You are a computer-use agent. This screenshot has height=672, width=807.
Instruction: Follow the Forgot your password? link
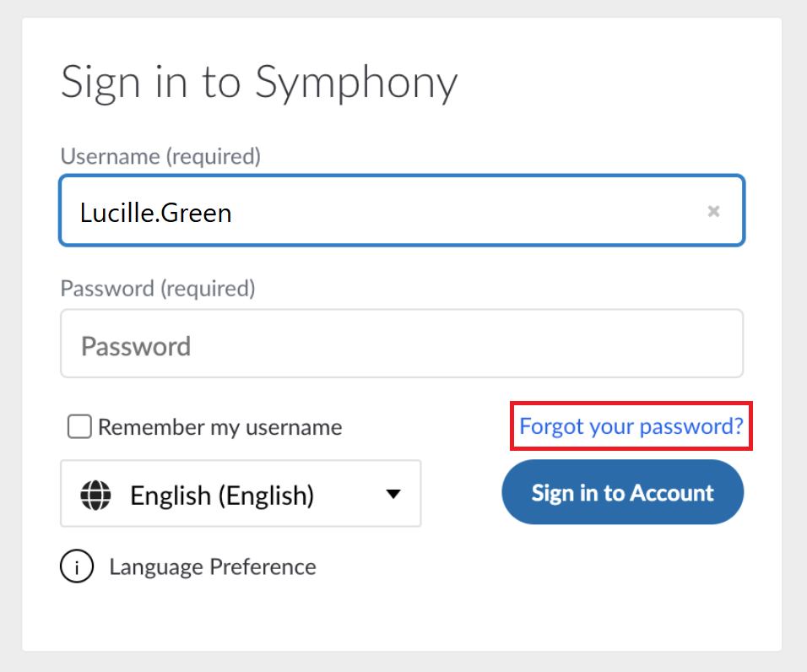pos(631,426)
